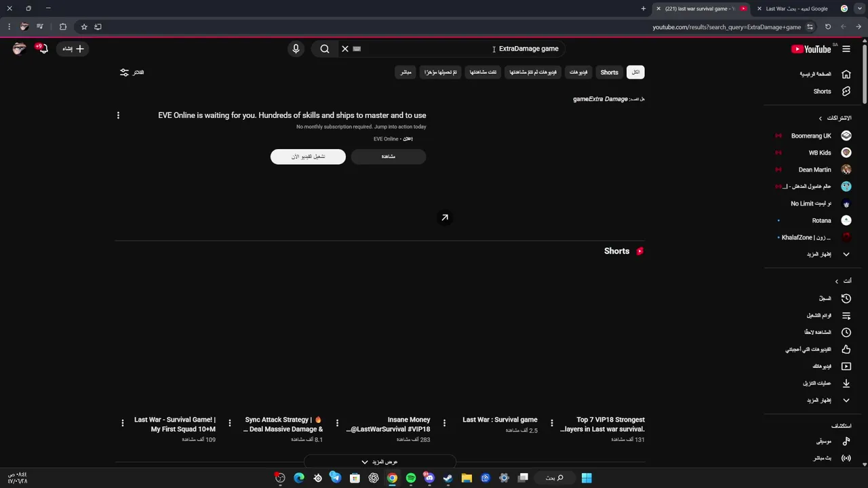Open browser media controls icon
This screenshot has width=868, height=488.
click(40, 27)
